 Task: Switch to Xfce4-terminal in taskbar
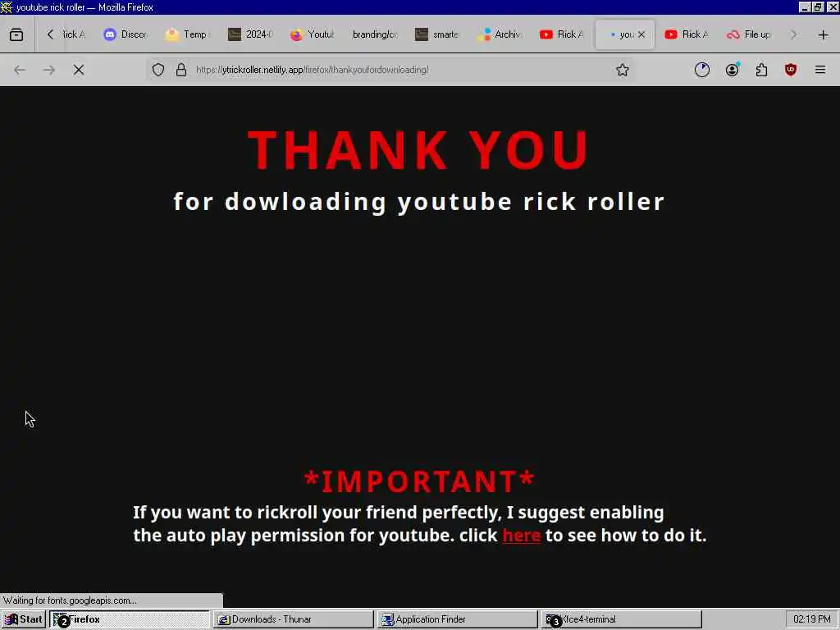[621, 619]
